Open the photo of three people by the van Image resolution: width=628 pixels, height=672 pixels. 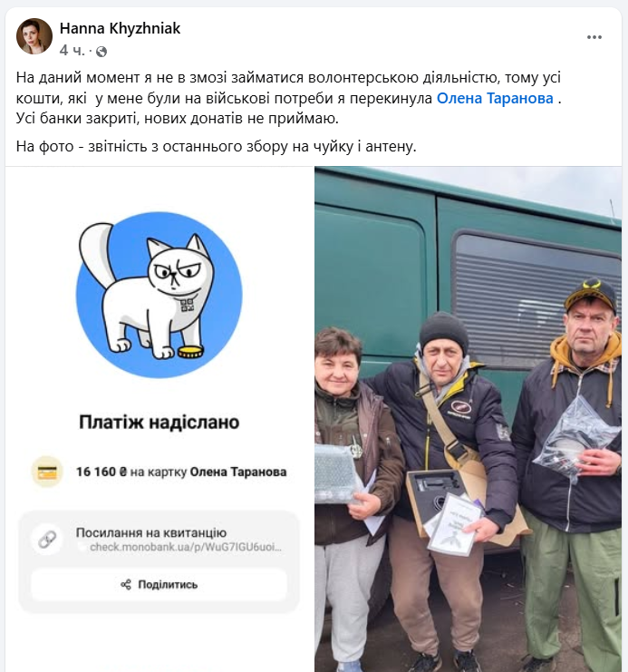[x=468, y=419]
